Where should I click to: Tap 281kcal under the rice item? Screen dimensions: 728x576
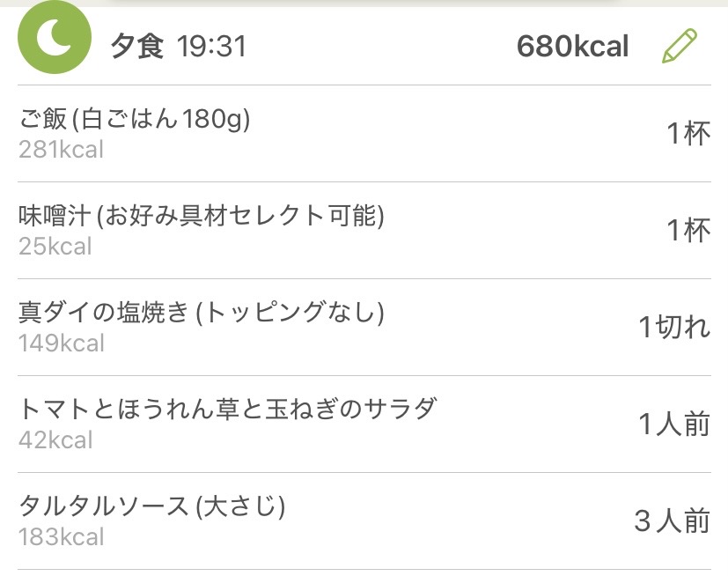click(x=61, y=150)
